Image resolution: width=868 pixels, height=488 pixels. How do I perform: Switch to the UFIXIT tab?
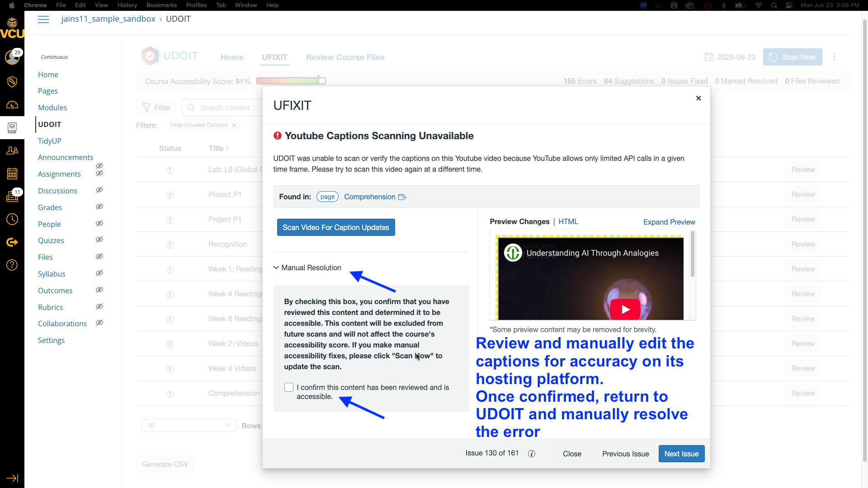click(274, 57)
